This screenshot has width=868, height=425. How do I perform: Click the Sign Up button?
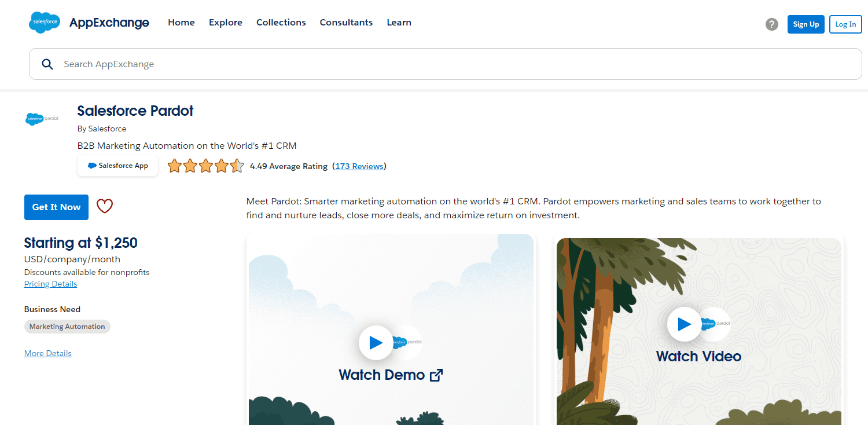pyautogui.click(x=806, y=24)
